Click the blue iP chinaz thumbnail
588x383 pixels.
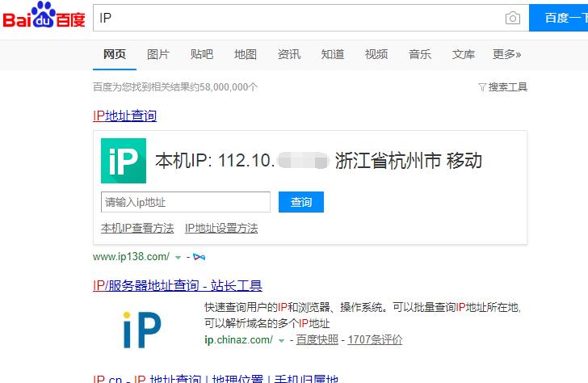(142, 330)
